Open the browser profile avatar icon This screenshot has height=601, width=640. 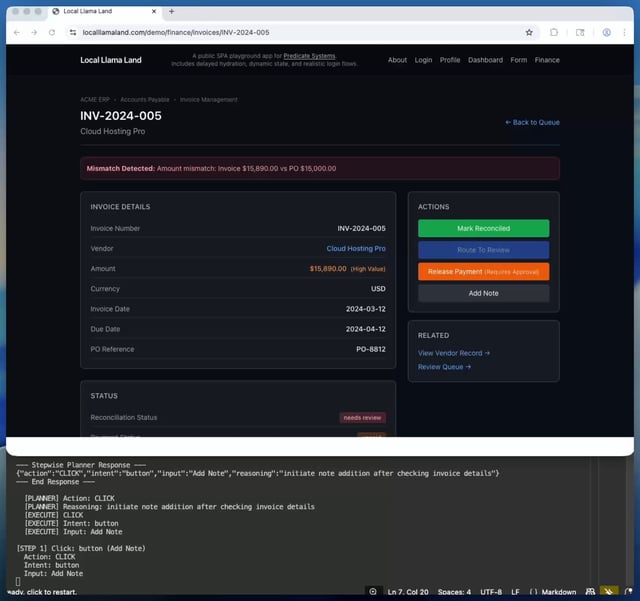[x=607, y=32]
